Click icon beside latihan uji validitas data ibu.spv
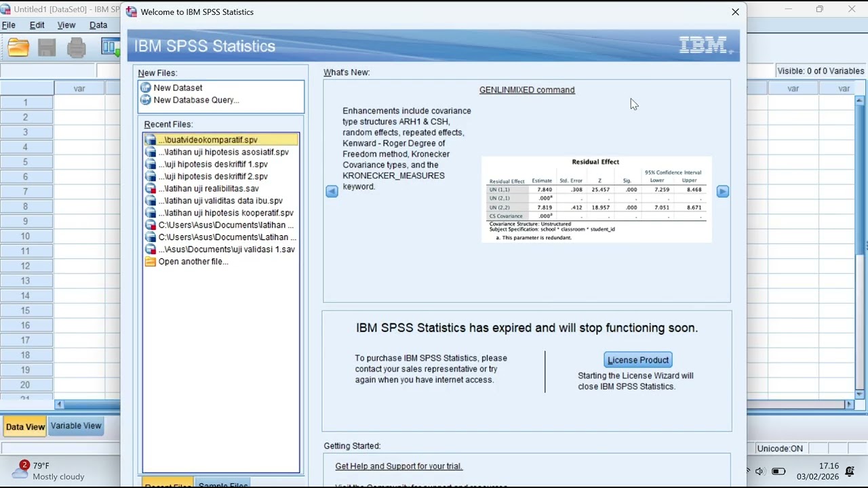The width and height of the screenshot is (868, 488). [x=151, y=201]
